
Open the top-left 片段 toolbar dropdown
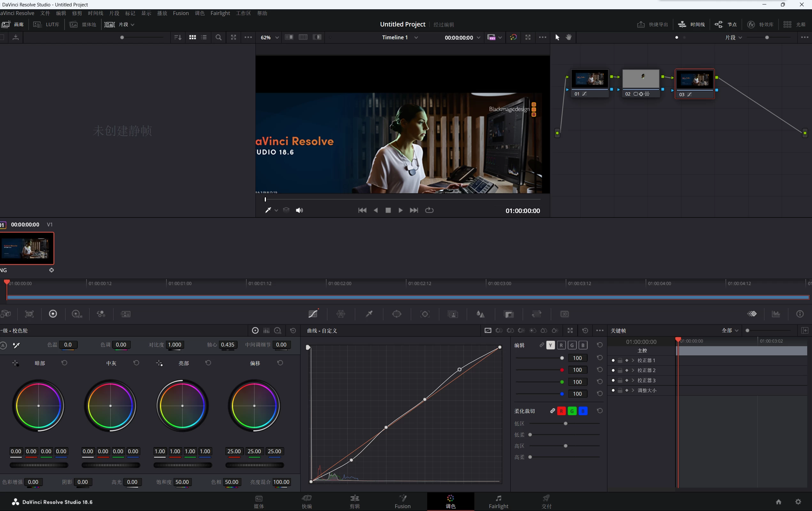point(119,25)
